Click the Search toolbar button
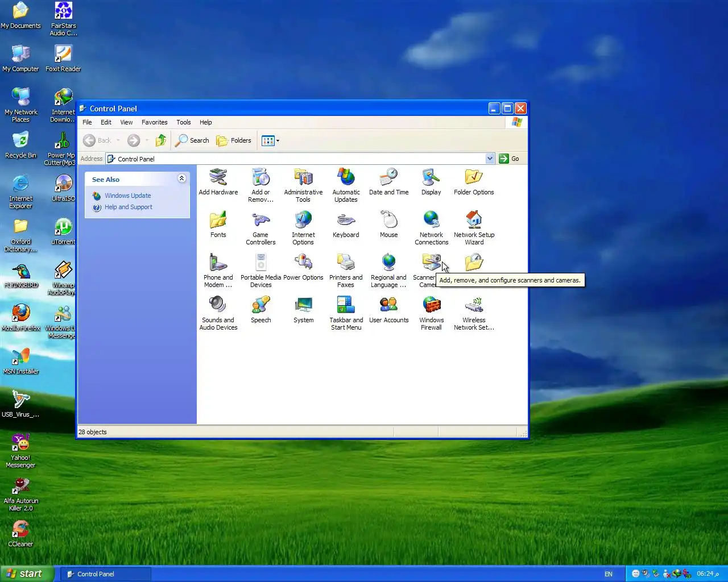 192,140
